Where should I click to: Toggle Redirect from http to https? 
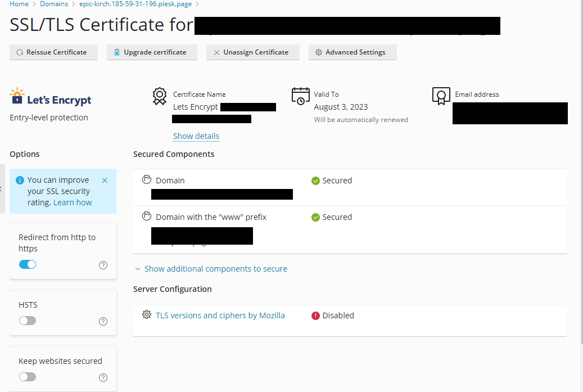point(28,264)
